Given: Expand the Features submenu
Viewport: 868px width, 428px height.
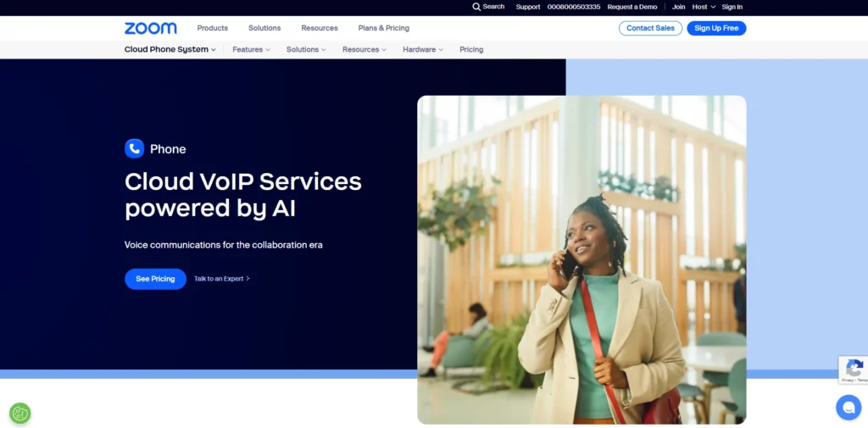Looking at the screenshot, I should coord(251,49).
